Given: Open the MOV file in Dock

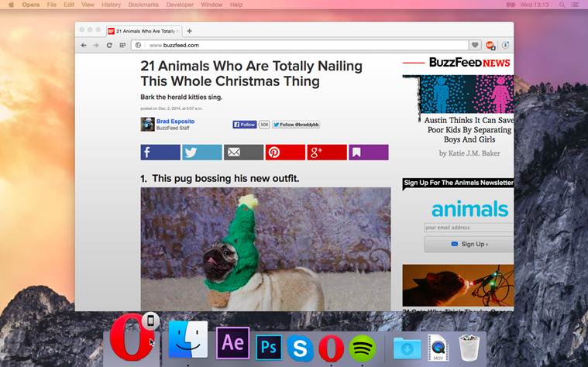Looking at the screenshot, I should (x=438, y=348).
